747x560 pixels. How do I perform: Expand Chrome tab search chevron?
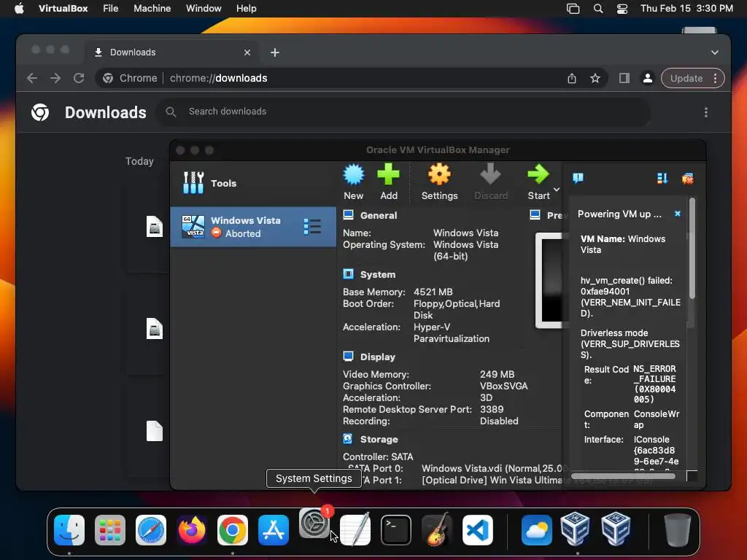[x=715, y=52]
